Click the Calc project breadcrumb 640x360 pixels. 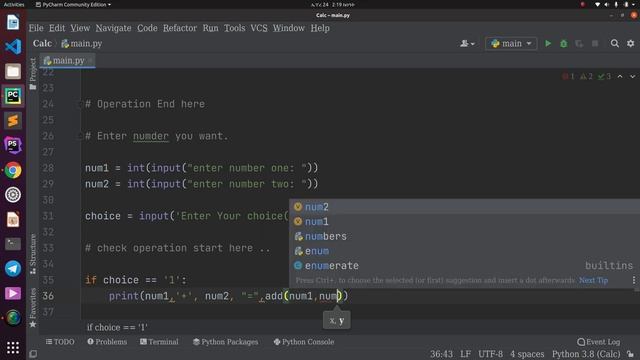tap(42, 43)
